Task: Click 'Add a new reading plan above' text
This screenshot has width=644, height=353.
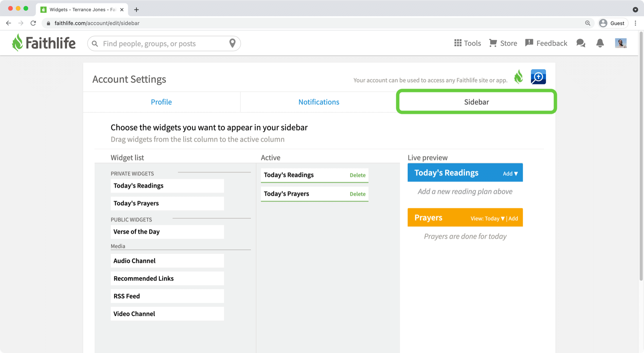Action: [465, 192]
